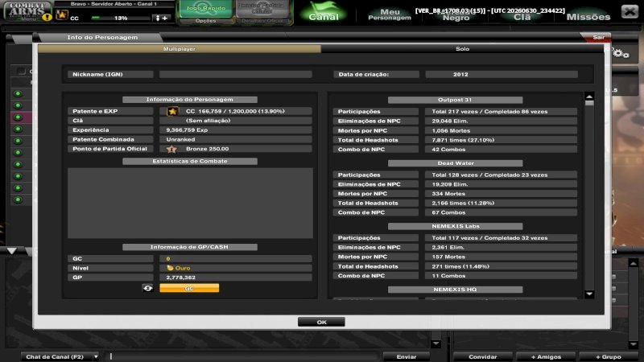Open the Missões section
Screen dimensions: 644x362
588,17
